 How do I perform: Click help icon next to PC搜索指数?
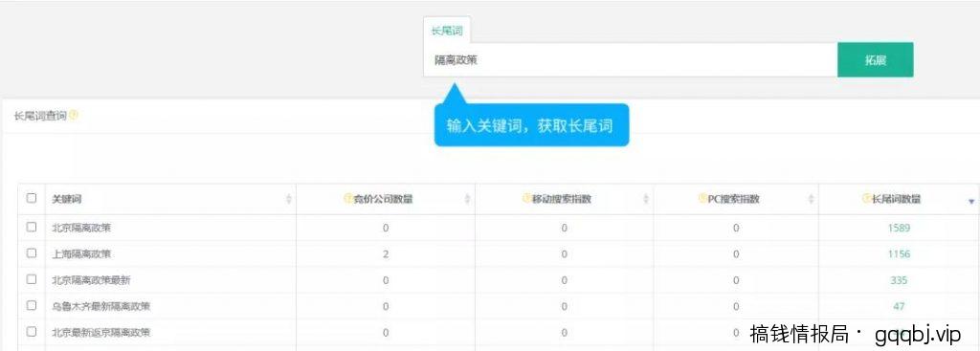[703, 199]
